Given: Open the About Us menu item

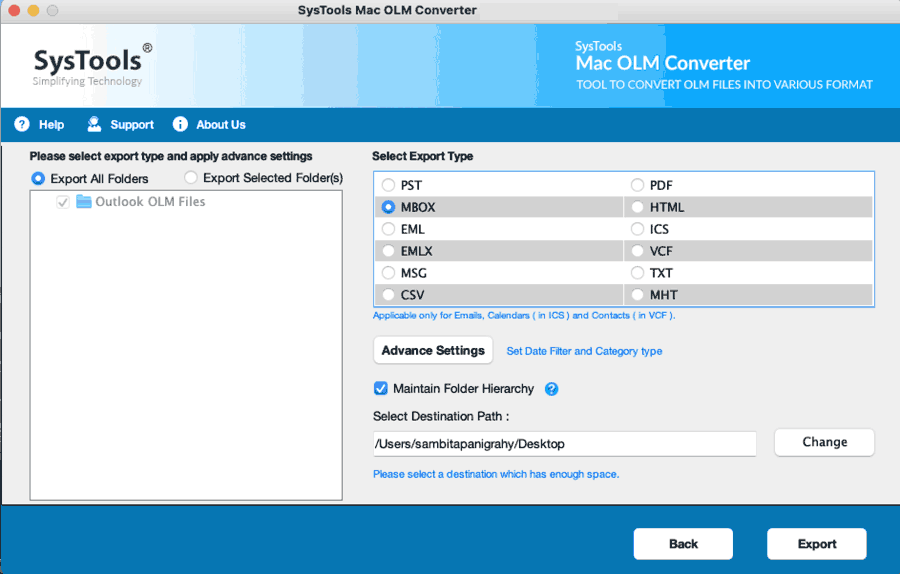Looking at the screenshot, I should click(x=221, y=125).
